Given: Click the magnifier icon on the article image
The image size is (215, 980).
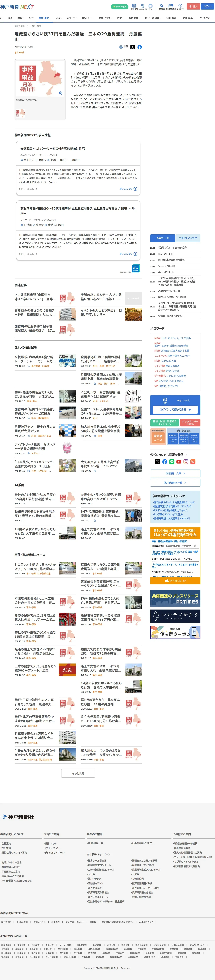Looking at the screenshot, I should point(60,93).
